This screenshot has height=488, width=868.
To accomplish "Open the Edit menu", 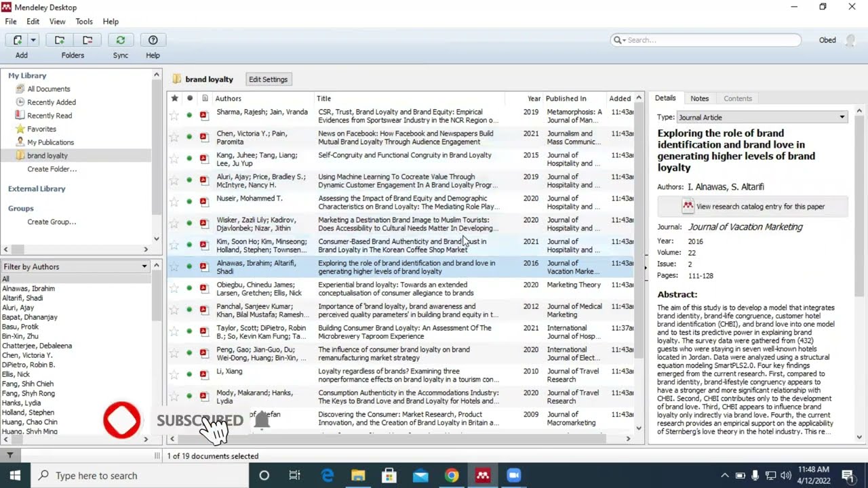I will click(33, 22).
